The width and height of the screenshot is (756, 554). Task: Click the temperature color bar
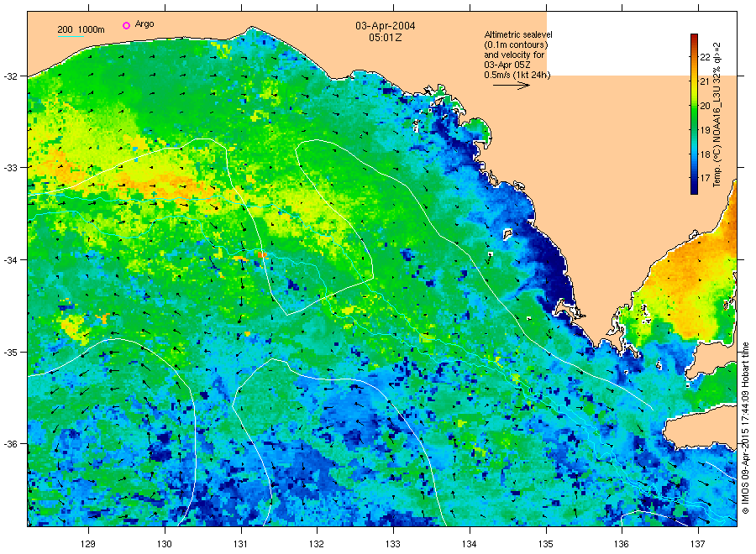tap(694, 114)
